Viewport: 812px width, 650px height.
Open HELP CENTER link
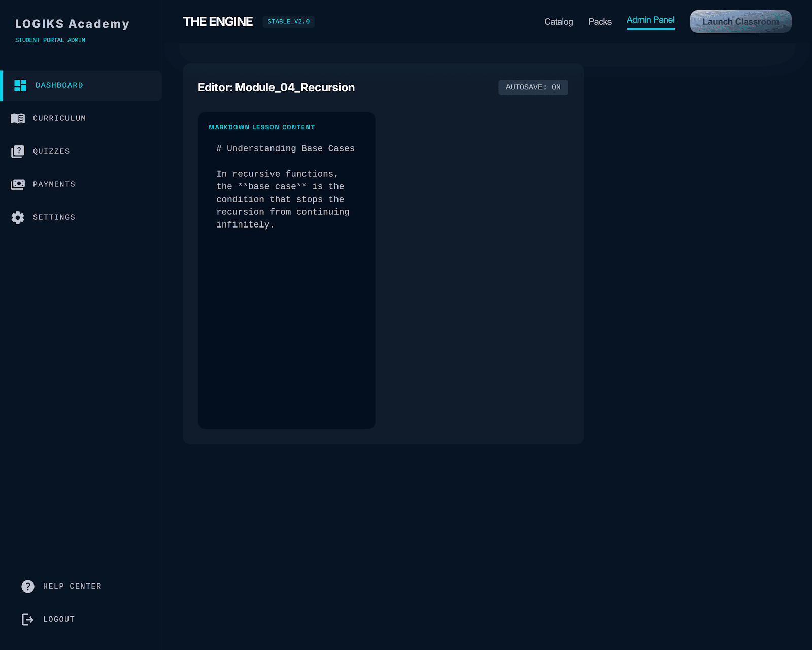click(x=72, y=587)
